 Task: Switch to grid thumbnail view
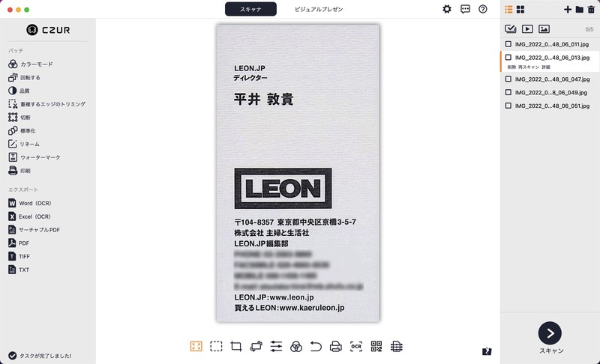(x=520, y=10)
